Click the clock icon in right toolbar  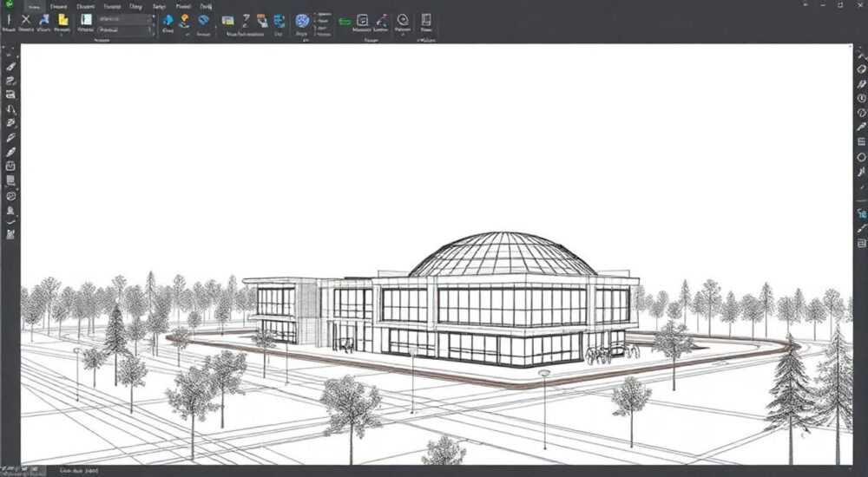tap(861, 98)
